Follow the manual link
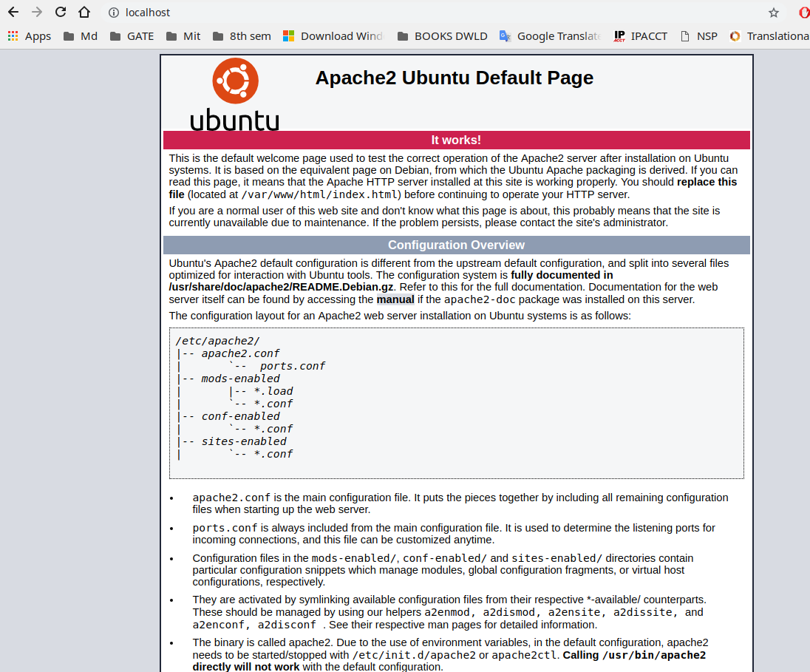Screen dimensions: 810x672 coord(395,300)
